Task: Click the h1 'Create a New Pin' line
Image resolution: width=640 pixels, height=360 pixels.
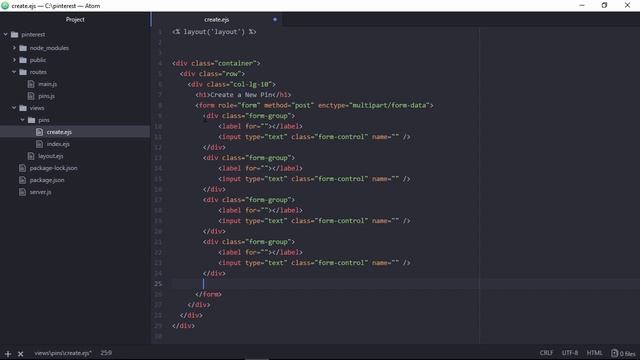Action: (x=243, y=95)
